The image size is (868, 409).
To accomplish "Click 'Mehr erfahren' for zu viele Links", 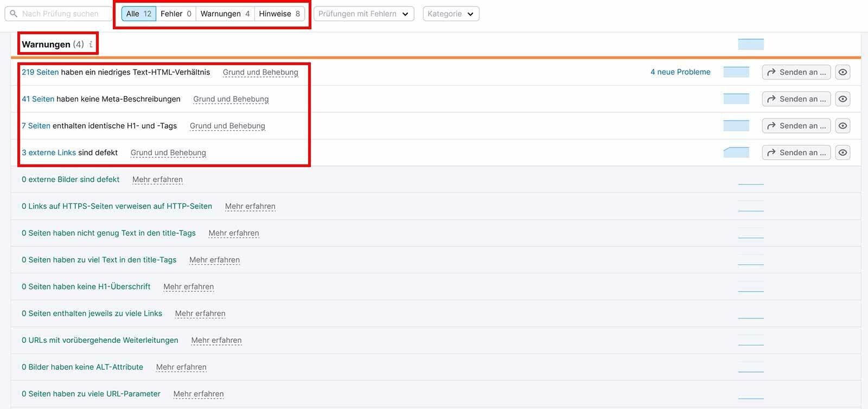I will [200, 314].
